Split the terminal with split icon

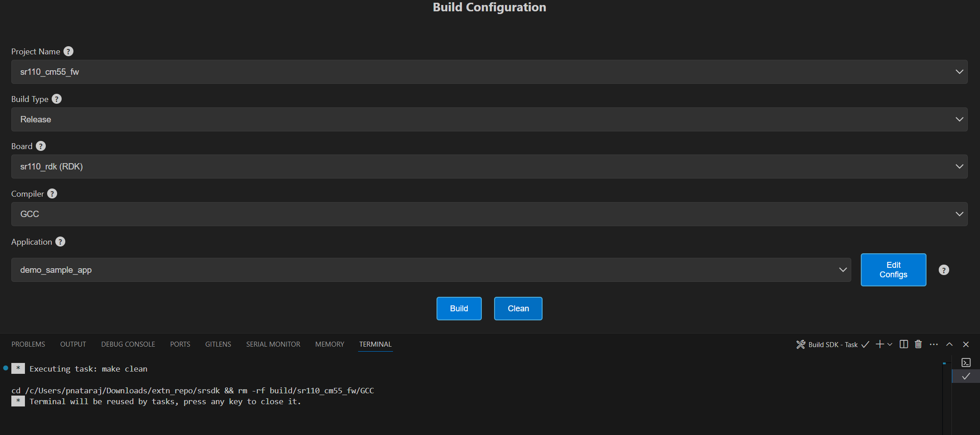coord(903,344)
